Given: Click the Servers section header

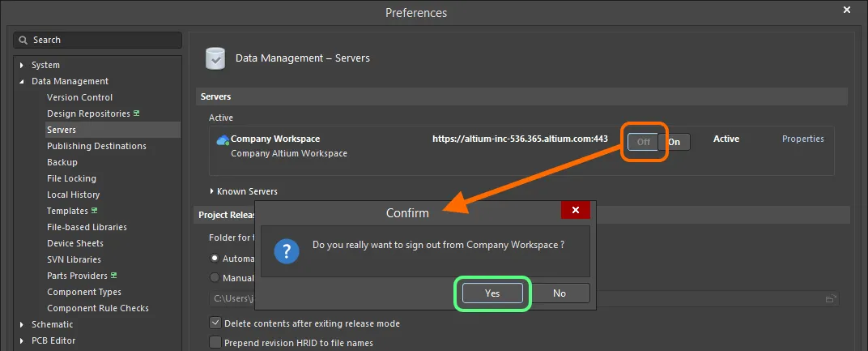Looking at the screenshot, I should [x=521, y=96].
